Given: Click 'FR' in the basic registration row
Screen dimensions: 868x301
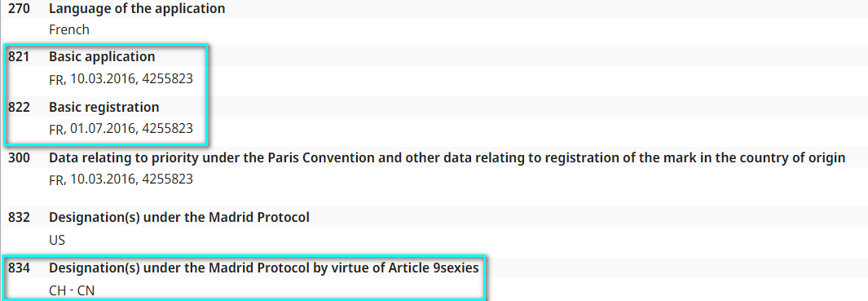Looking at the screenshot, I should coord(57,129).
